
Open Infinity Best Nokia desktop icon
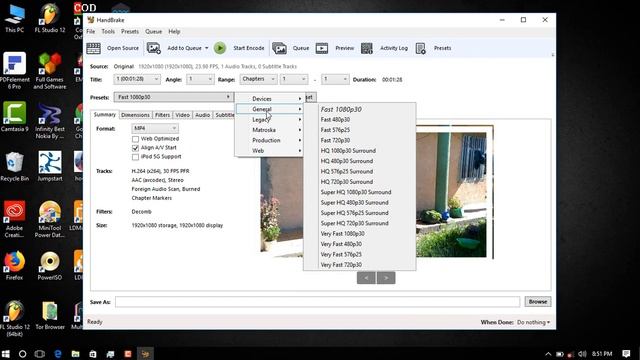(x=50, y=120)
